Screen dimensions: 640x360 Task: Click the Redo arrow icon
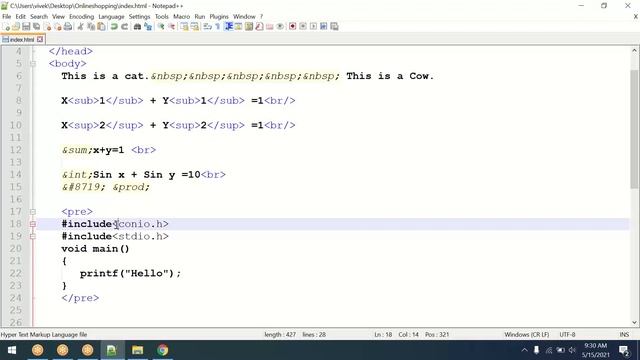tap(124, 27)
